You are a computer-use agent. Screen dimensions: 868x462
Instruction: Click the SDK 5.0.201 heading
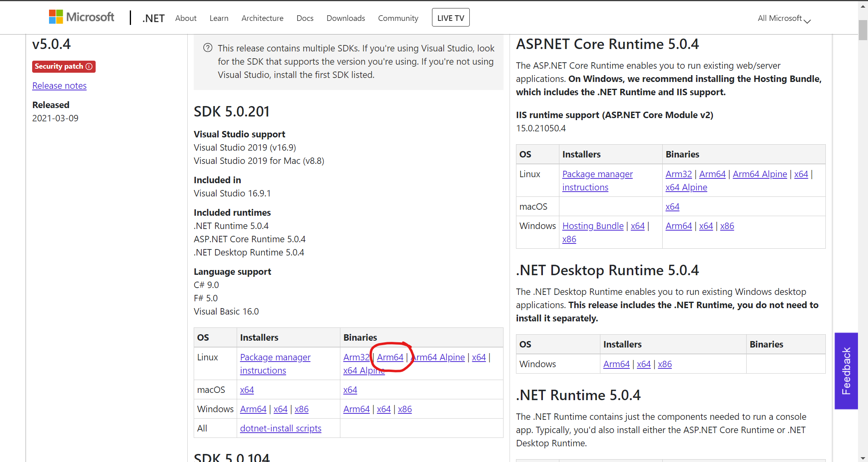pyautogui.click(x=231, y=111)
